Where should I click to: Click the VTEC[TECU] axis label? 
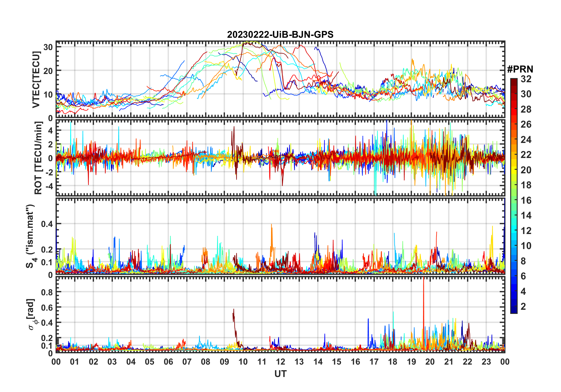pyautogui.click(x=36, y=80)
